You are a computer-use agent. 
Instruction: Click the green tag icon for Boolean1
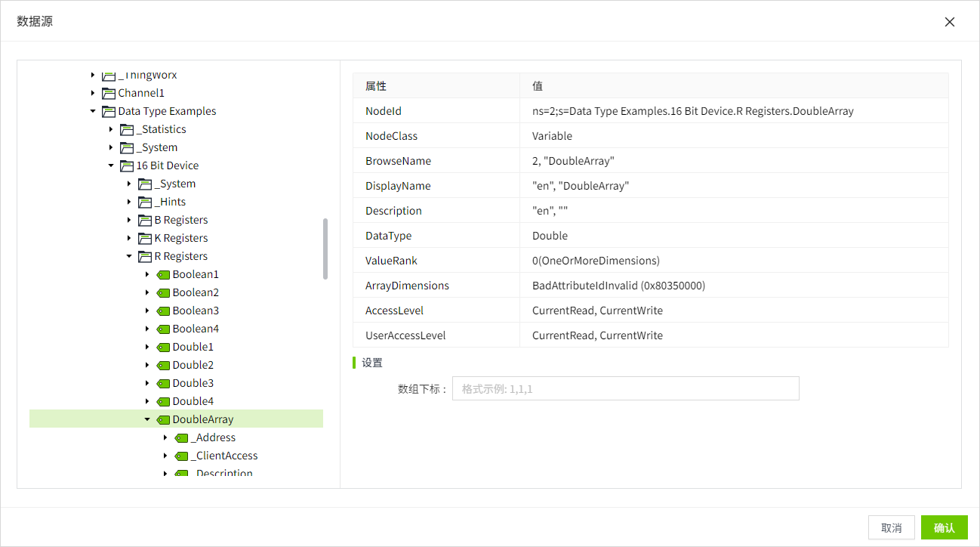[x=163, y=274]
